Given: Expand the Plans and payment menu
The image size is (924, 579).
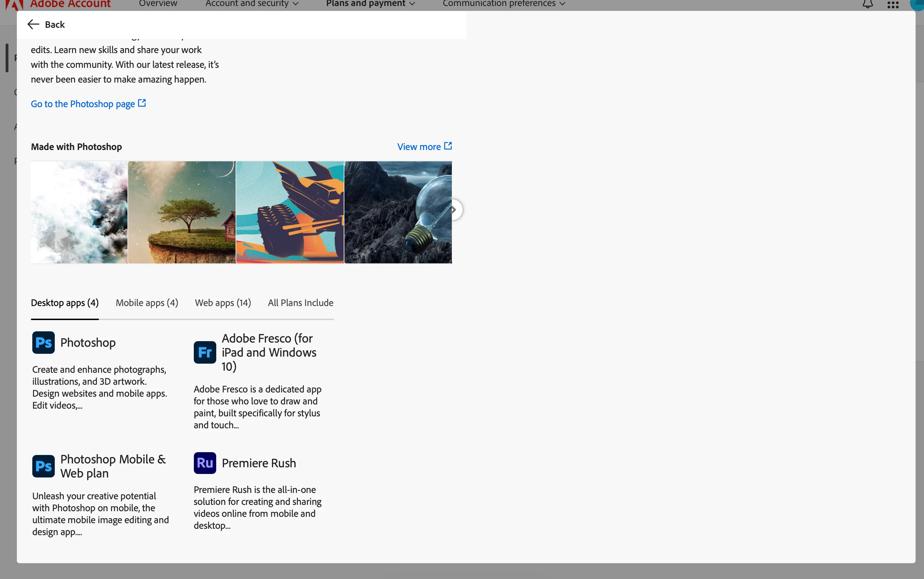Looking at the screenshot, I should pyautogui.click(x=370, y=4).
